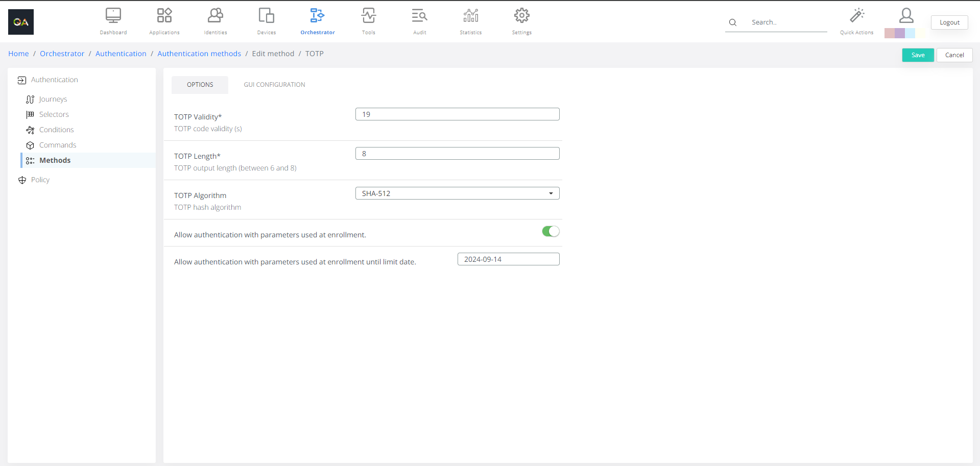The image size is (980, 466).
Task: Open the Applications icon in top navigation
Action: pyautogui.click(x=164, y=16)
